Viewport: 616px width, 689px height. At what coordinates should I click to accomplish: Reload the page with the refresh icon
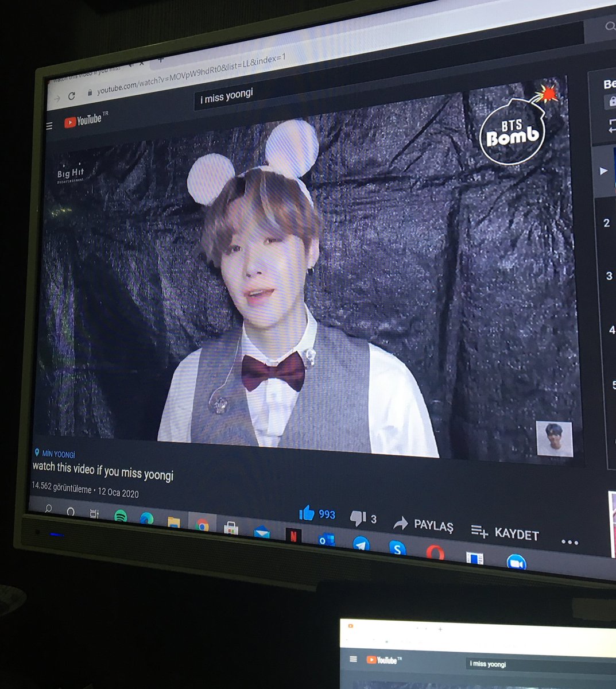pyautogui.click(x=71, y=96)
